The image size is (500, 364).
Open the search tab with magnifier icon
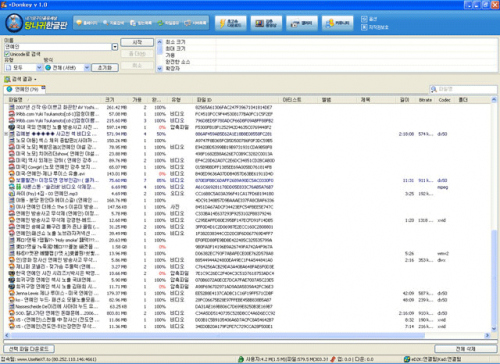pyautogui.click(x=113, y=23)
